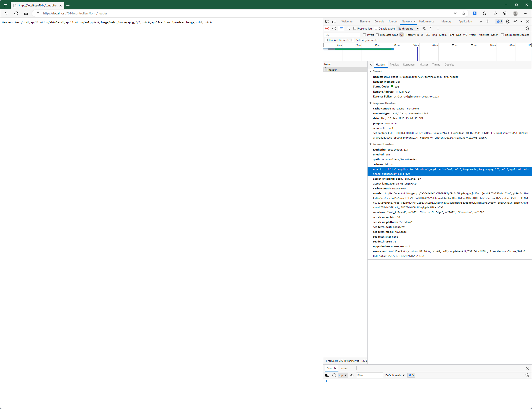Check the Hide data URLs checkbox
The width and height of the screenshot is (532, 409).
tap(377, 35)
